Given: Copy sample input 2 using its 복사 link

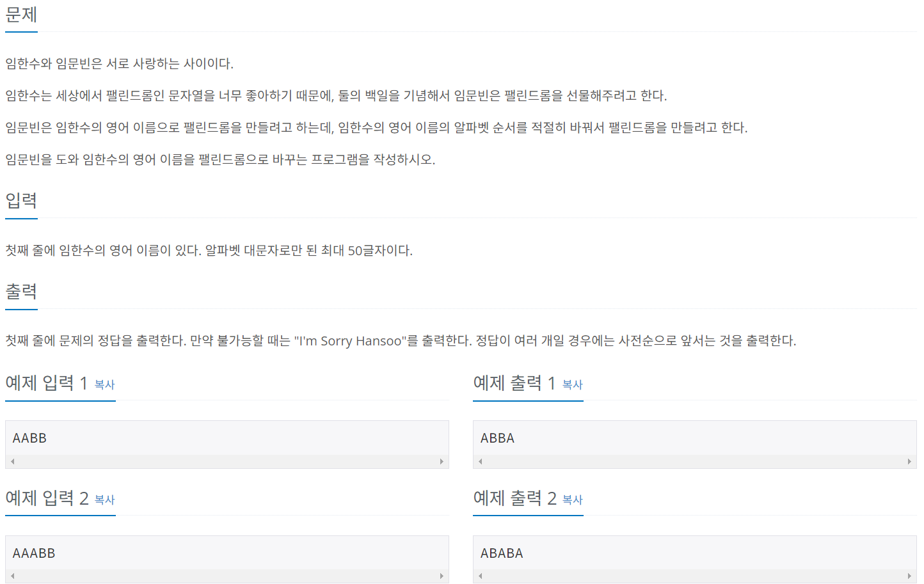Looking at the screenshot, I should pyautogui.click(x=104, y=500).
